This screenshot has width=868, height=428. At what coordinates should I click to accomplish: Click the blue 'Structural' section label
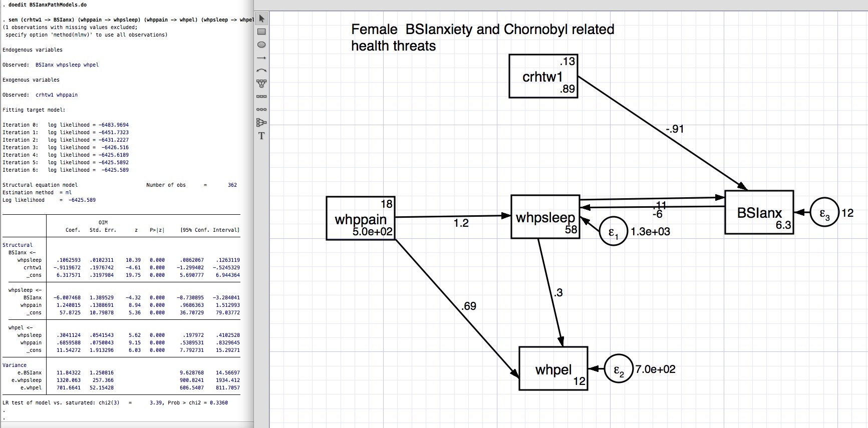(18, 245)
